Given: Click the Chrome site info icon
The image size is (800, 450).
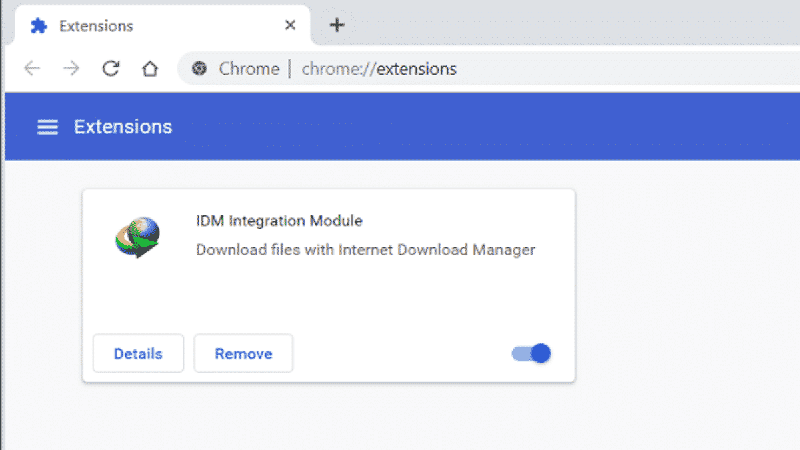Looking at the screenshot, I should click(x=199, y=68).
